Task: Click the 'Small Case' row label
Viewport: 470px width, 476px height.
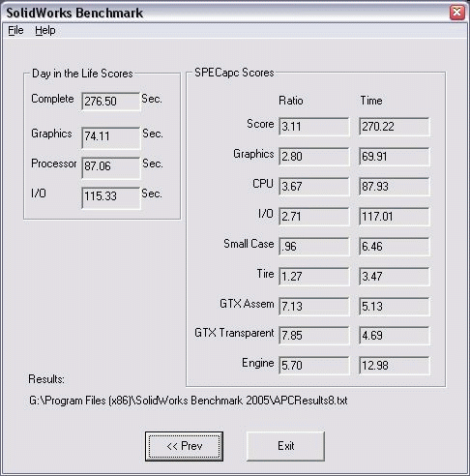Action: (x=249, y=244)
